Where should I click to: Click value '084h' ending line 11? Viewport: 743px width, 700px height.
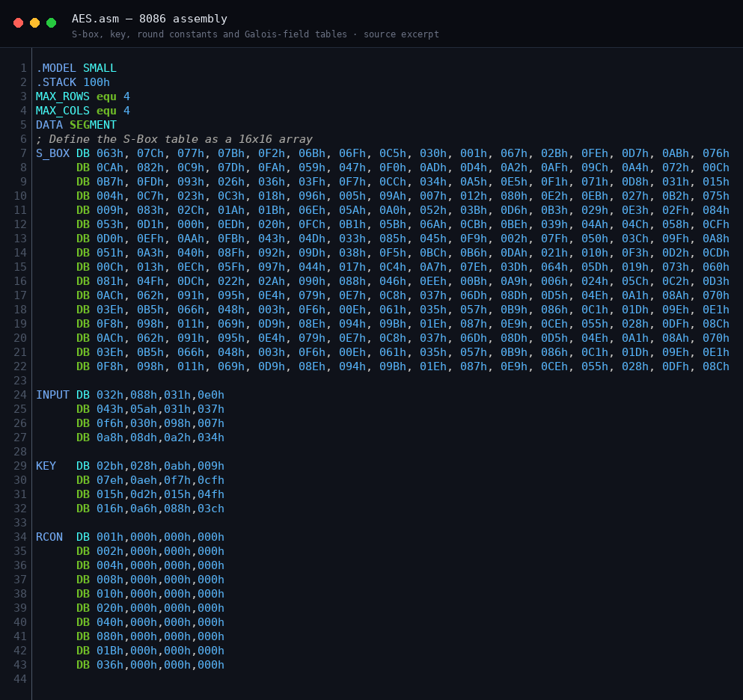(x=715, y=210)
